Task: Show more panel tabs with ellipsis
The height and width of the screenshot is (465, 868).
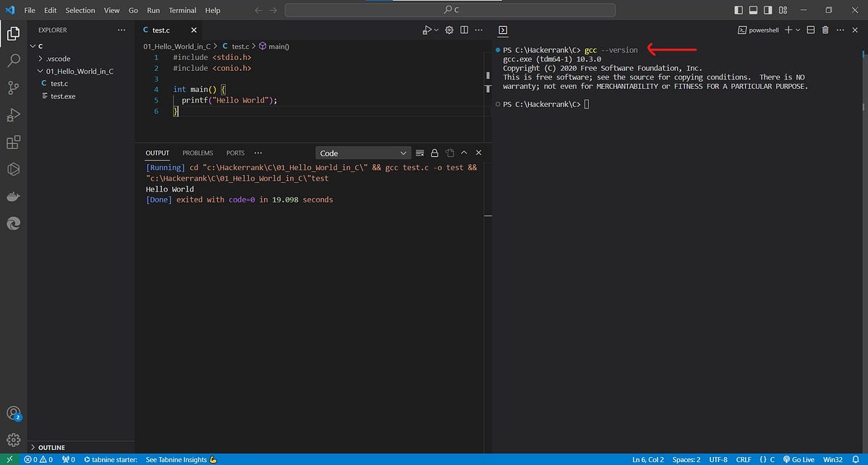Action: pos(258,153)
